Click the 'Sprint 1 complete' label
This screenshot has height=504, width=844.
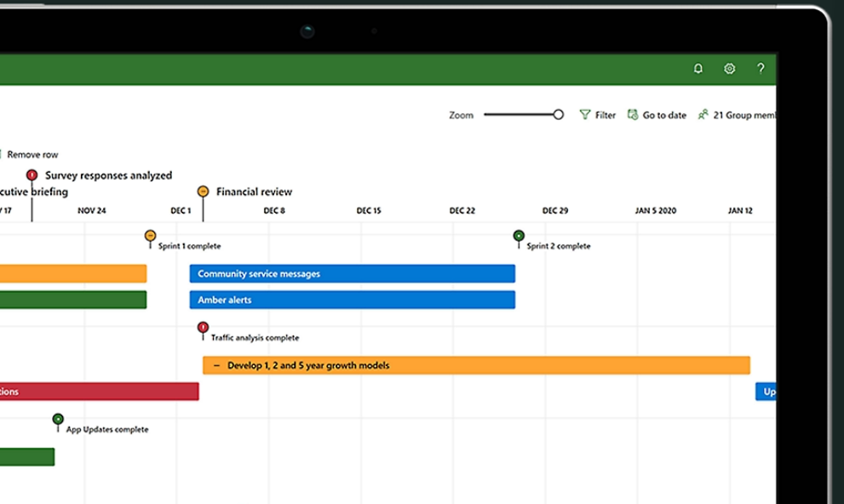(189, 246)
